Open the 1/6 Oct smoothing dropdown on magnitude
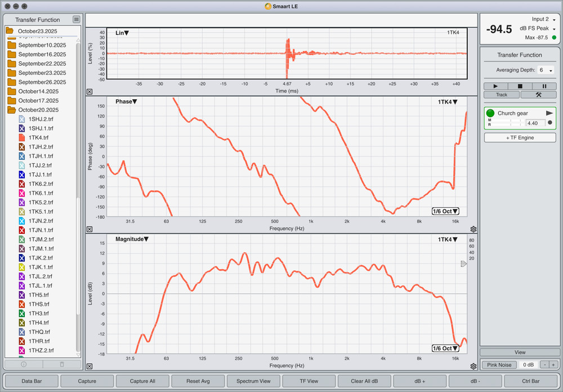 445,348
